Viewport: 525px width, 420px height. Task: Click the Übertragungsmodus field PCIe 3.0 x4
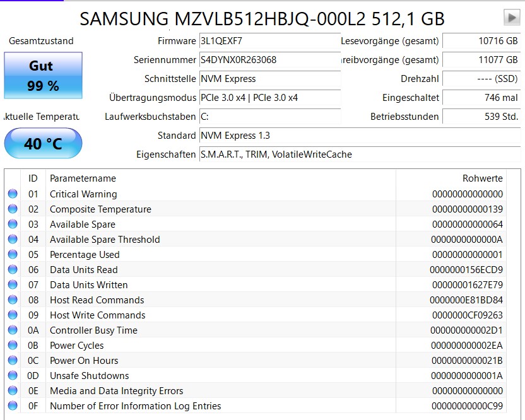270,98
